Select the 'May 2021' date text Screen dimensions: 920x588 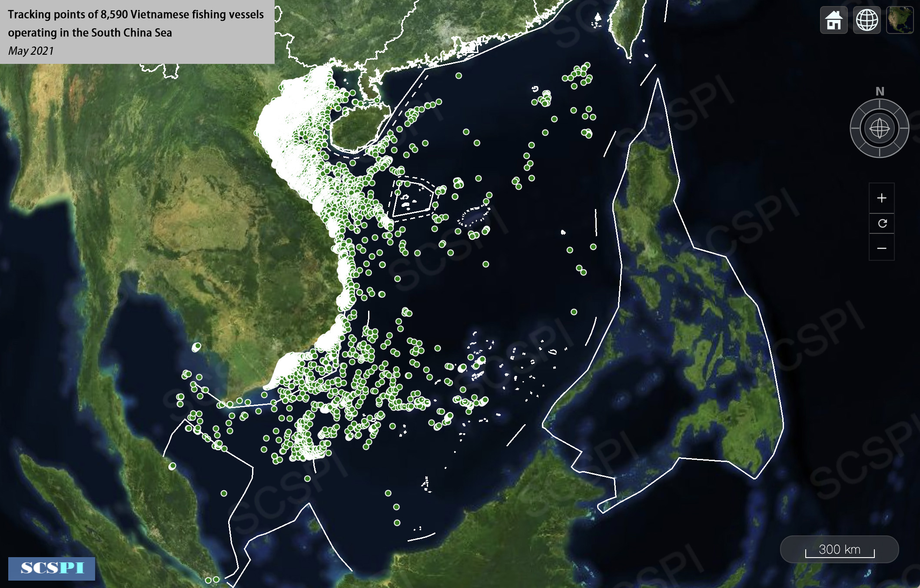coord(31,51)
